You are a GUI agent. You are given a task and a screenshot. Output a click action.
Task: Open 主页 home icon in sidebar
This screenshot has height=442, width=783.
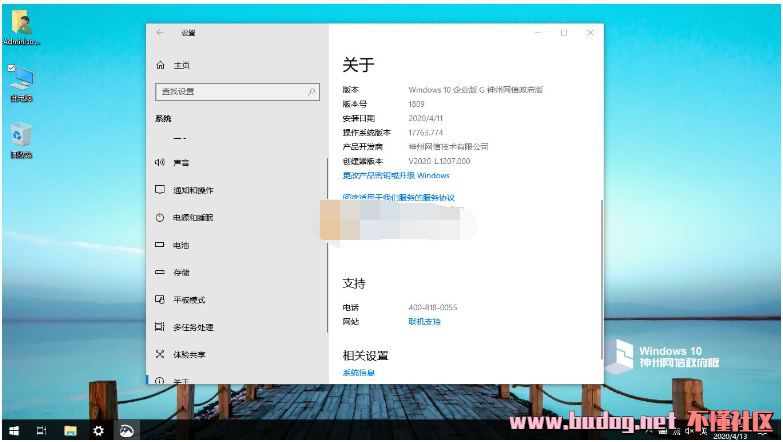click(x=160, y=65)
